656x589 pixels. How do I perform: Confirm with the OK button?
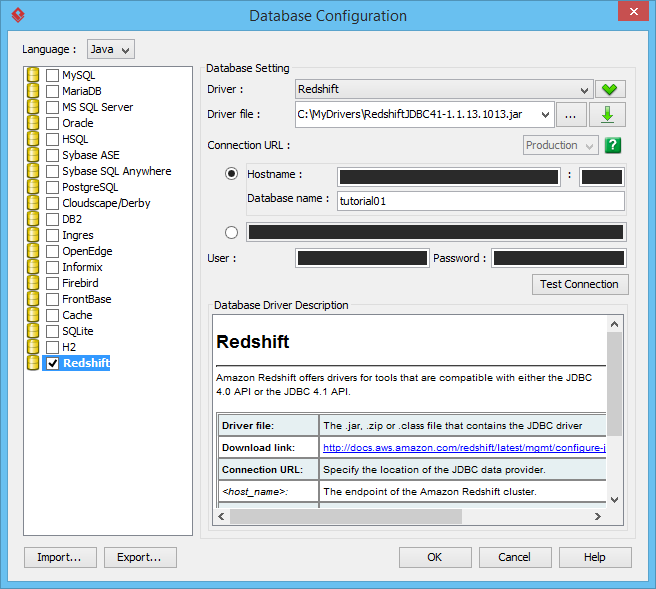(x=435, y=557)
